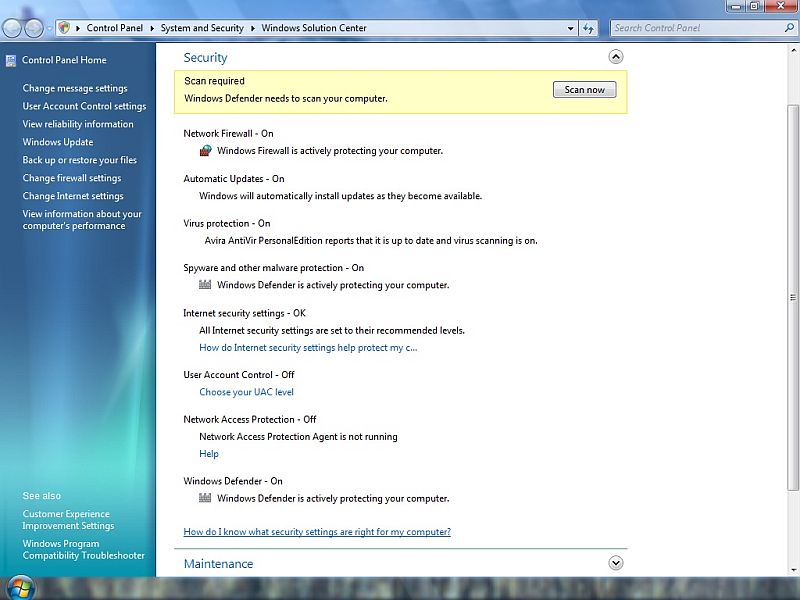Viewport: 800px width, 600px height.
Task: Open the address bar history dropdown
Action: [570, 29]
